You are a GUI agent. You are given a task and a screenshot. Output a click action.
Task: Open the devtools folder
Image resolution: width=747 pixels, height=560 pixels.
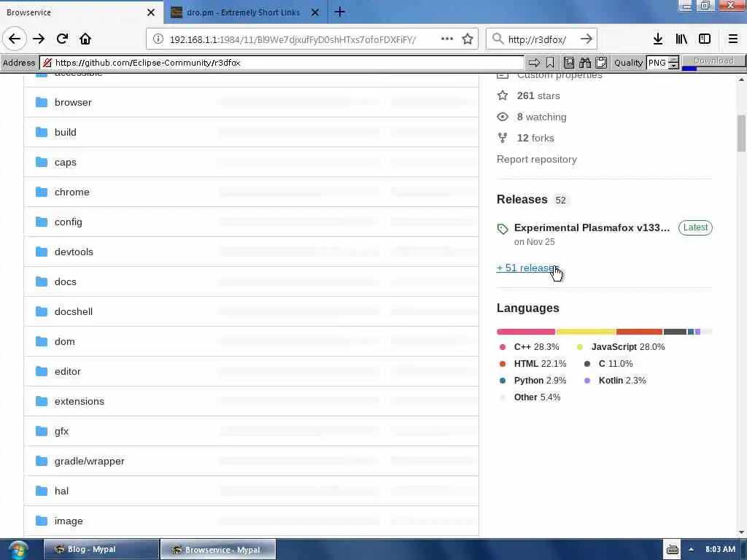click(74, 252)
